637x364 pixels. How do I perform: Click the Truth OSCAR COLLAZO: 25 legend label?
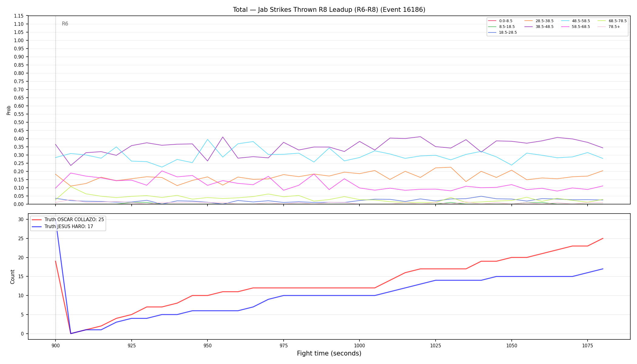(74, 220)
